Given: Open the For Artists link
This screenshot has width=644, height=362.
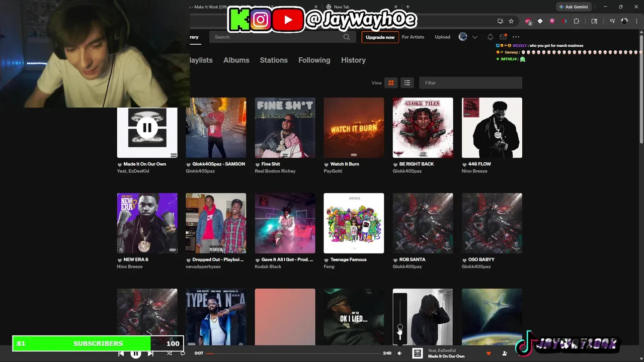Looking at the screenshot, I should tap(413, 37).
